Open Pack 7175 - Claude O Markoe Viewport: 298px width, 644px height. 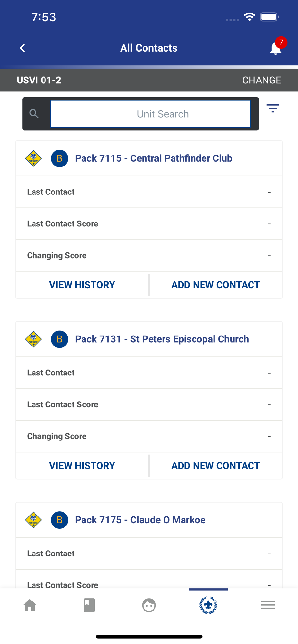(140, 520)
